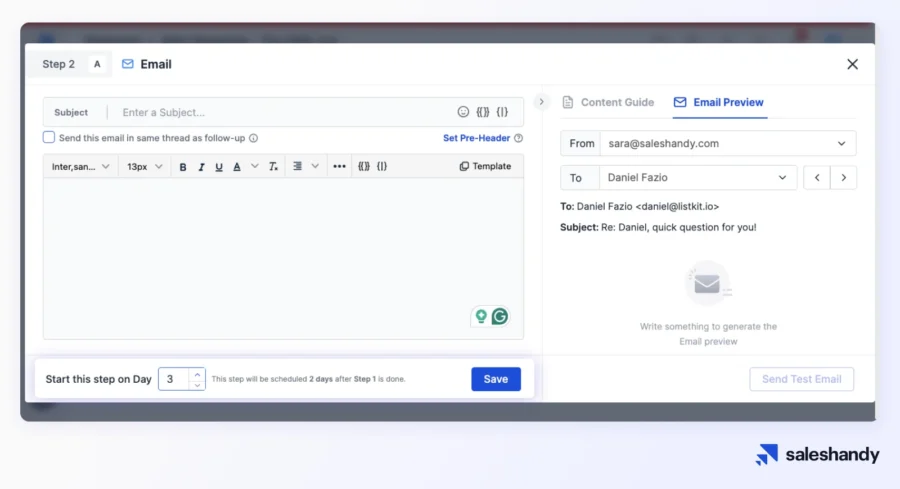Open more options ellipsis in toolbar
900x489 pixels.
pos(339,167)
